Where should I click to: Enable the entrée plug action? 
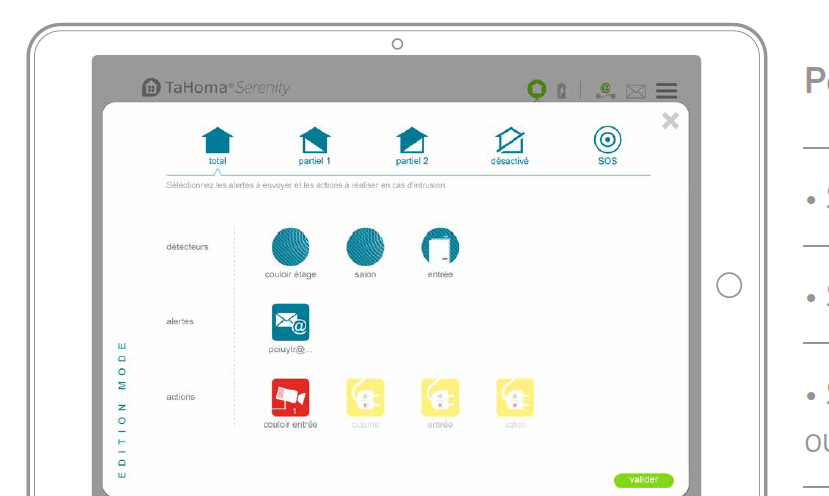pos(440,398)
